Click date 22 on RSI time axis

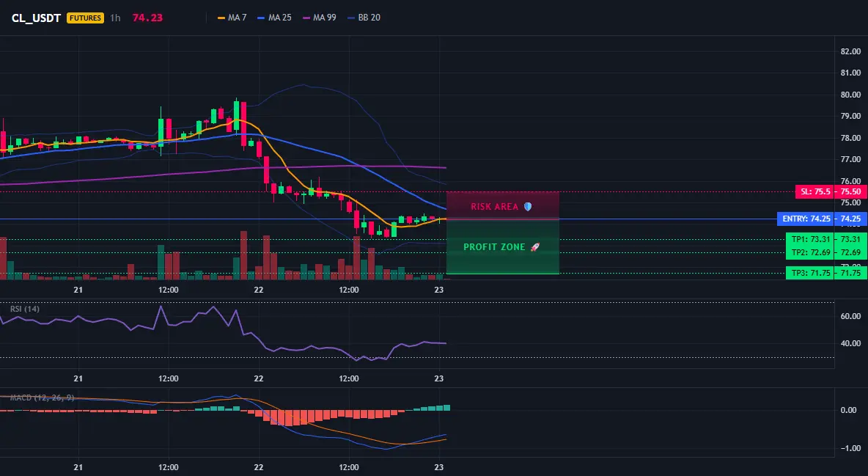[x=259, y=378]
